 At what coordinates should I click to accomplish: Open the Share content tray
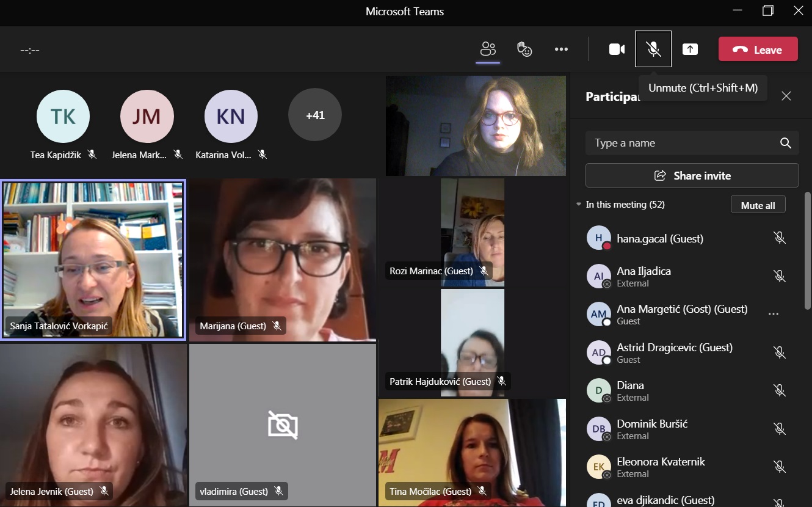click(x=690, y=49)
